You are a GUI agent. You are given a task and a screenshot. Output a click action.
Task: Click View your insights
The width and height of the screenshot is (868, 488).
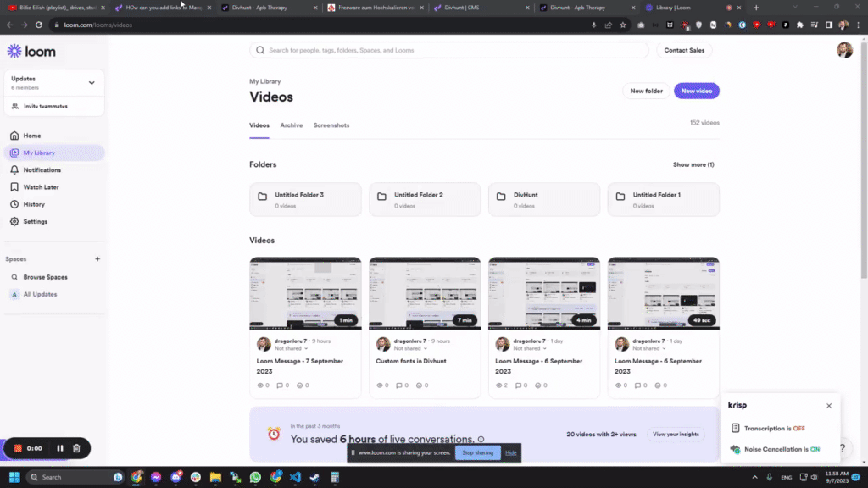click(x=676, y=435)
